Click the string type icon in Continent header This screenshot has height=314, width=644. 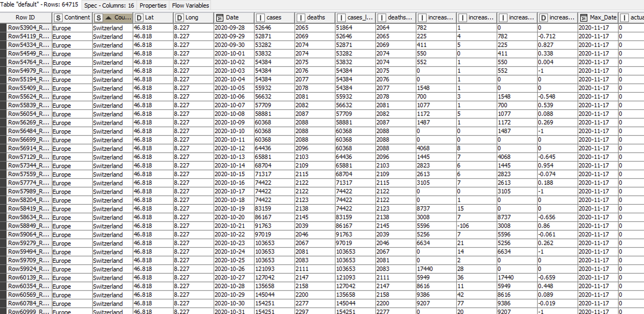click(58, 18)
